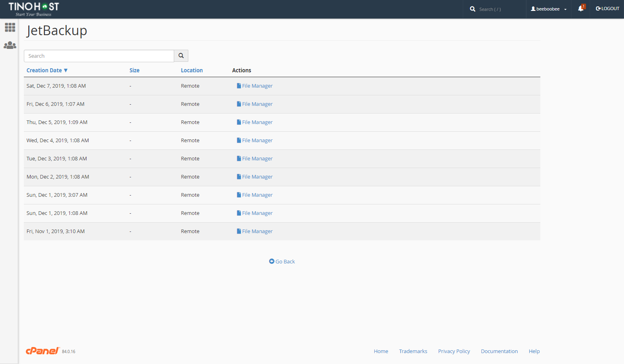Open File Manager for Dec 1 3:07 AM backup
The image size is (624, 364).
(x=255, y=195)
